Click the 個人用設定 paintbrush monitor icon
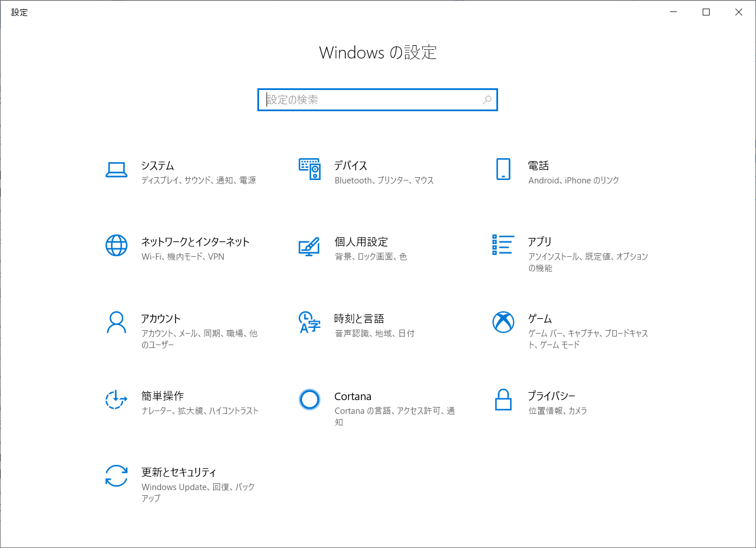The height and width of the screenshot is (548, 756). tap(309, 246)
